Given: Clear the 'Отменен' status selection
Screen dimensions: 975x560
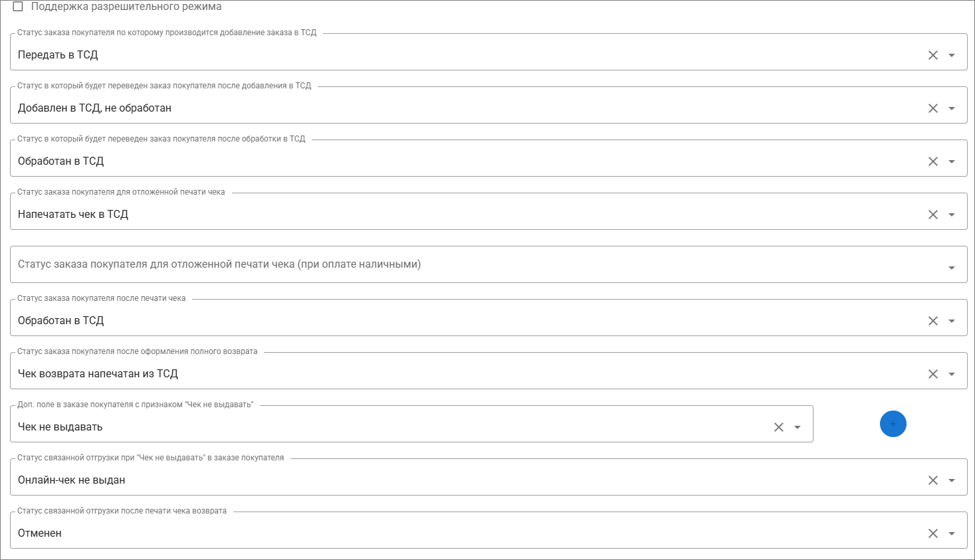Looking at the screenshot, I should point(933,533).
